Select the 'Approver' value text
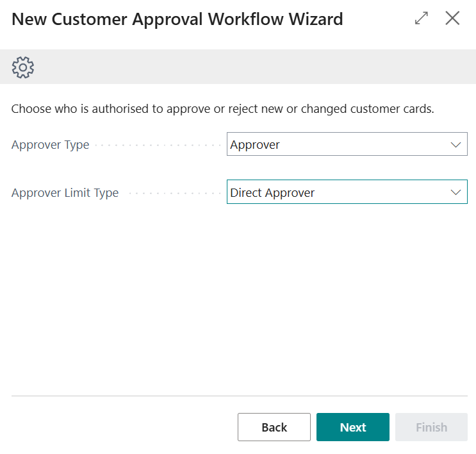 pyautogui.click(x=255, y=145)
